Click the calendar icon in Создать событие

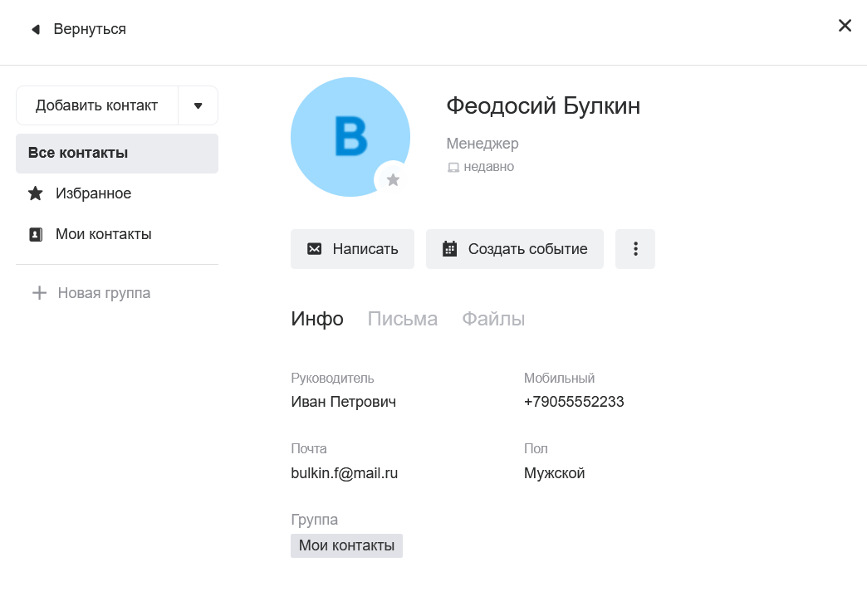point(449,249)
